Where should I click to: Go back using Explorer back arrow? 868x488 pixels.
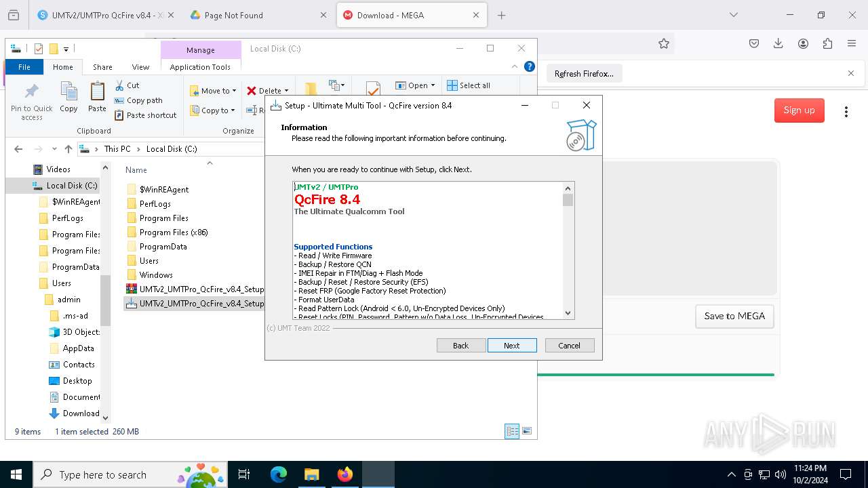(18, 149)
